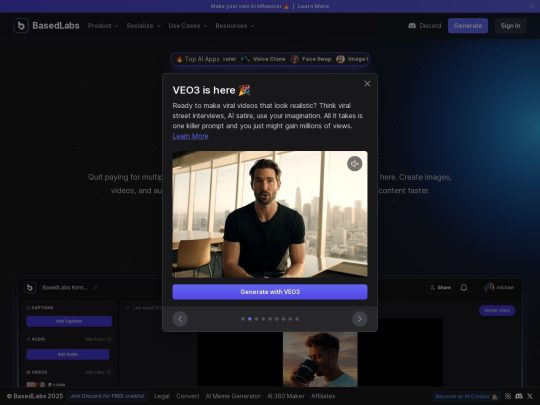Expand the Resources menu
Image resolution: width=540 pixels, height=405 pixels.
coord(235,26)
